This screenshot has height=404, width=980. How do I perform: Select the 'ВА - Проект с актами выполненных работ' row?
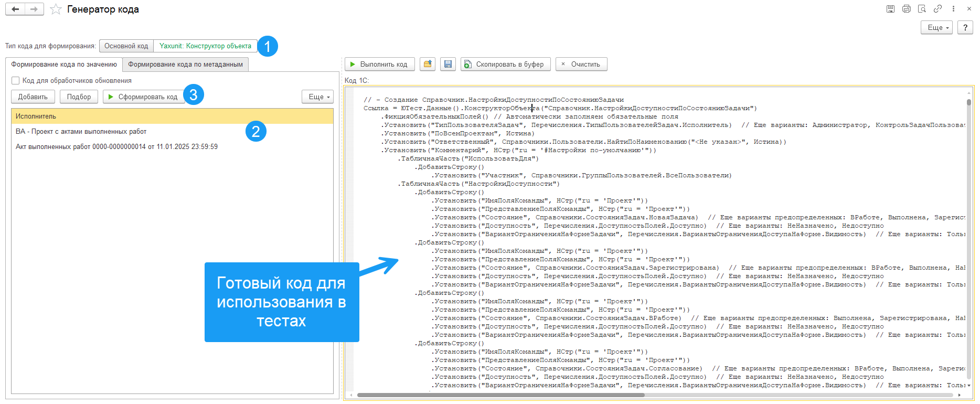pyautogui.click(x=172, y=131)
